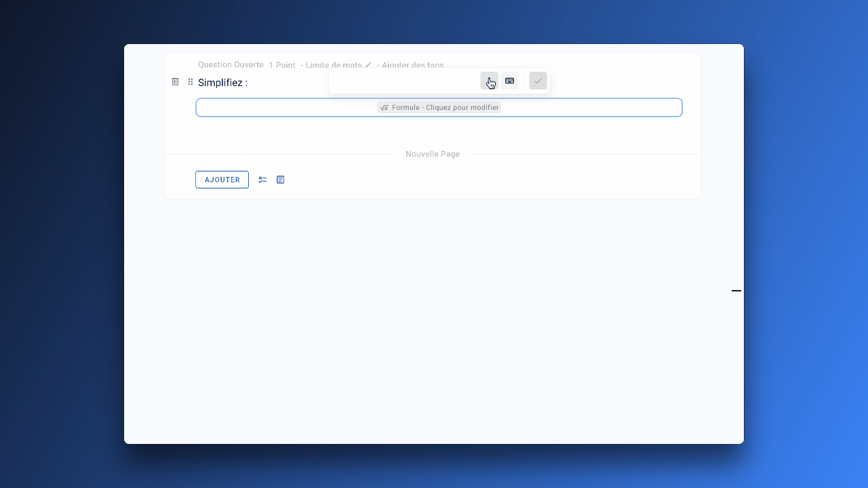Click empty space inside the blue-outlined formula box
The height and width of the screenshot is (488, 868).
coord(285,108)
